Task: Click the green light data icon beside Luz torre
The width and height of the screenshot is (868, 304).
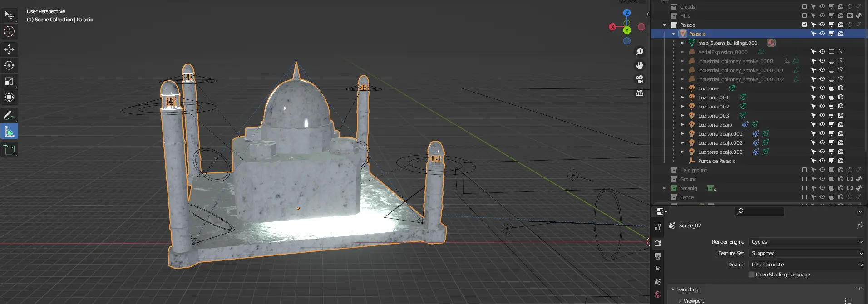Action: (x=731, y=88)
